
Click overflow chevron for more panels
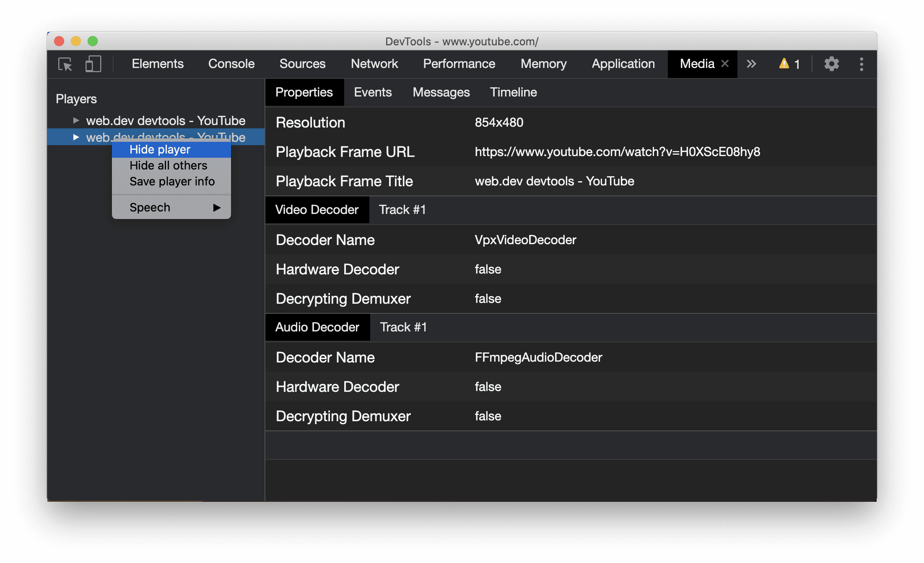(752, 63)
